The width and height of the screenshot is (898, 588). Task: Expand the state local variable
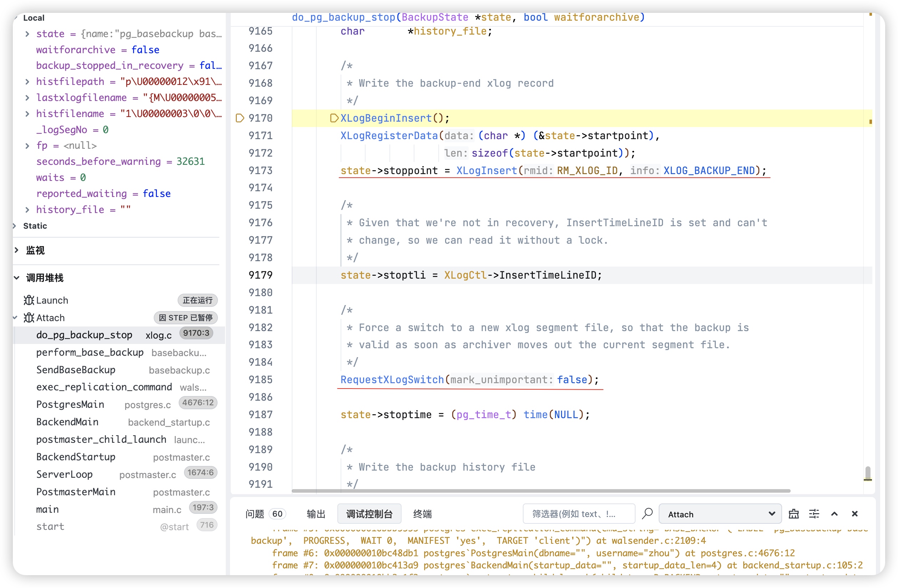pos(27,34)
